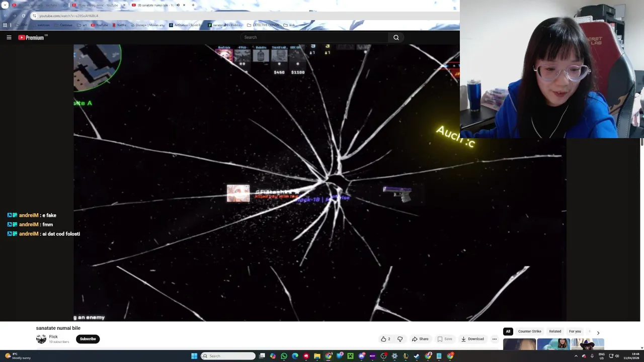Launch Microsoft Edge from taskbar
644x362 pixels.
pyautogui.click(x=295, y=356)
